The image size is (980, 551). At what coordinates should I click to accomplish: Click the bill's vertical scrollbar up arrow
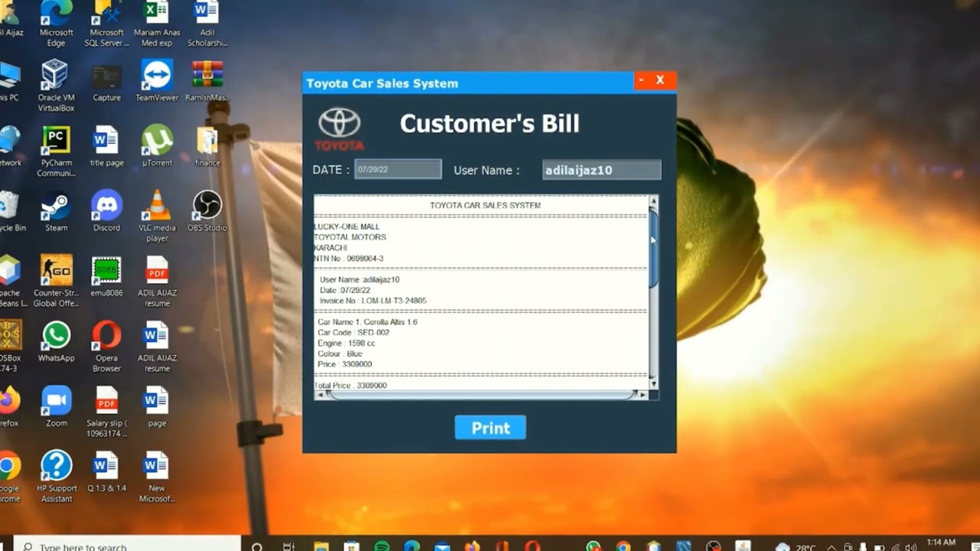click(x=653, y=201)
